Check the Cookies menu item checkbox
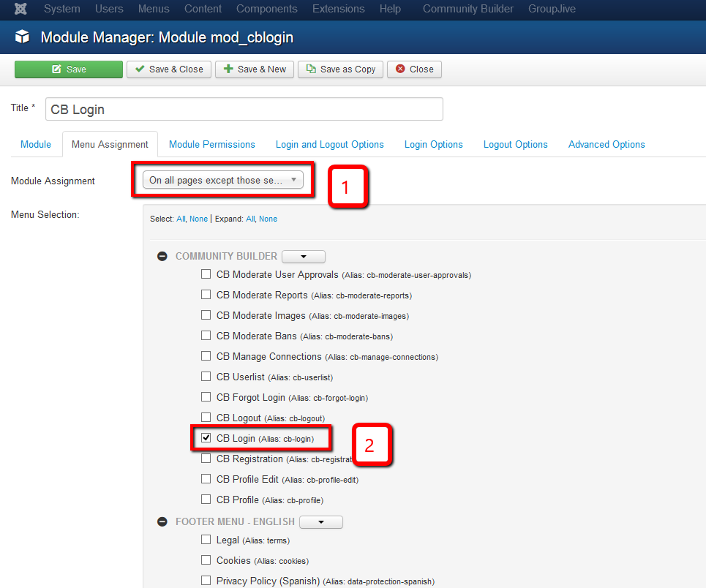Image resolution: width=706 pixels, height=588 pixels. [206, 560]
